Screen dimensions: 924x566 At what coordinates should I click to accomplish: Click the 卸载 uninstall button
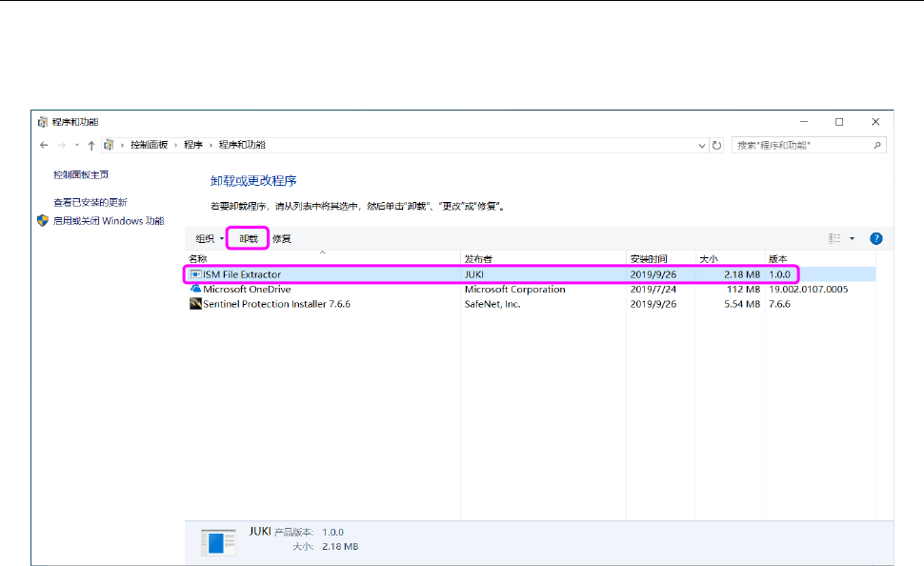tap(248, 239)
